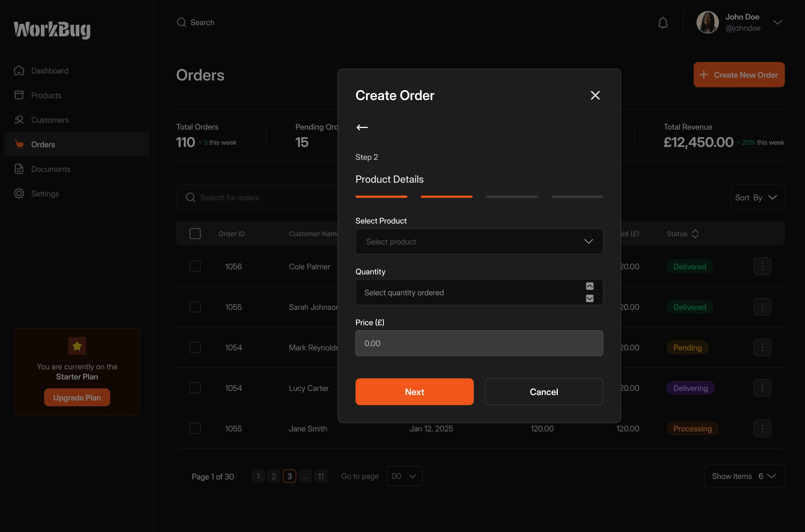Select page 3 in pagination
805x532 pixels.
point(290,476)
